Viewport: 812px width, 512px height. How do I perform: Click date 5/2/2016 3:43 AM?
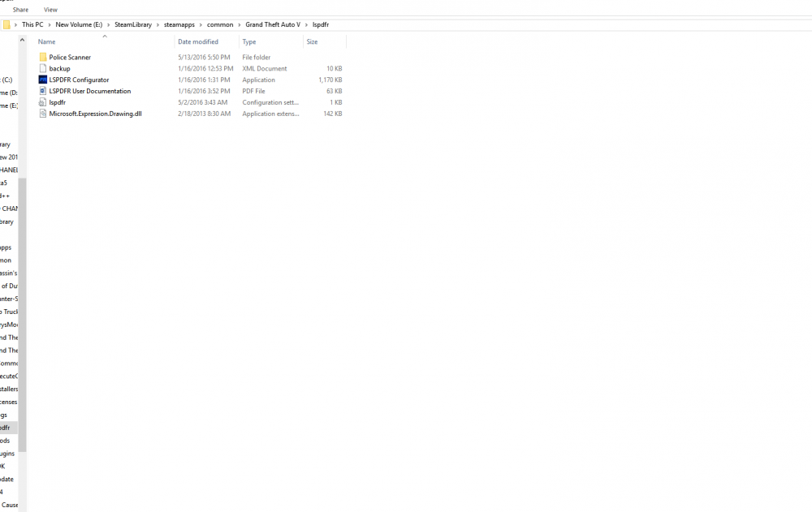[202, 102]
